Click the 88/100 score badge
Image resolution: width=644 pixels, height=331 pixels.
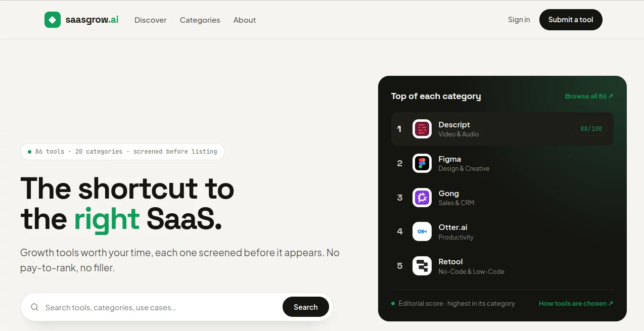[591, 129]
